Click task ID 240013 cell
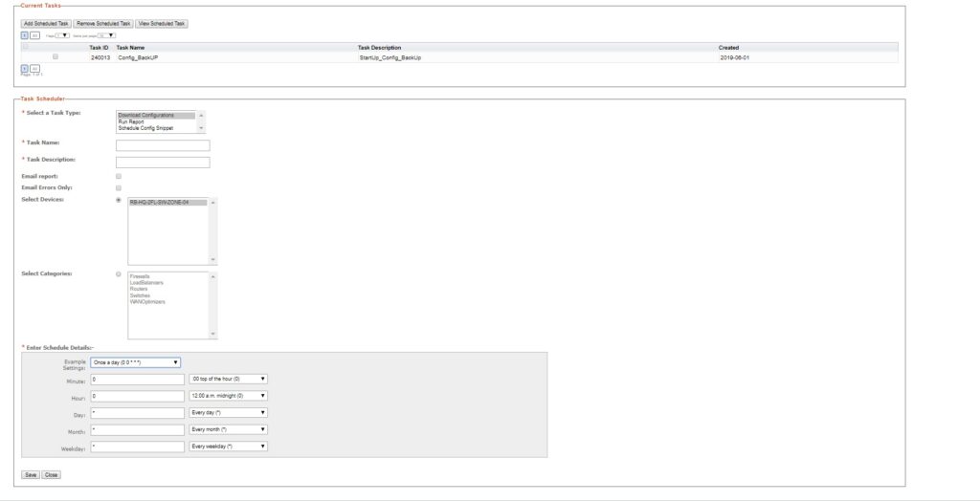Screen dimensions: 980x502 (x=100, y=57)
